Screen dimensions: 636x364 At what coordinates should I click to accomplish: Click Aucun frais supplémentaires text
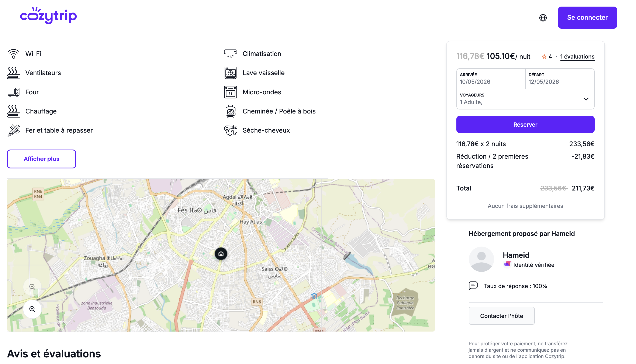pos(525,206)
